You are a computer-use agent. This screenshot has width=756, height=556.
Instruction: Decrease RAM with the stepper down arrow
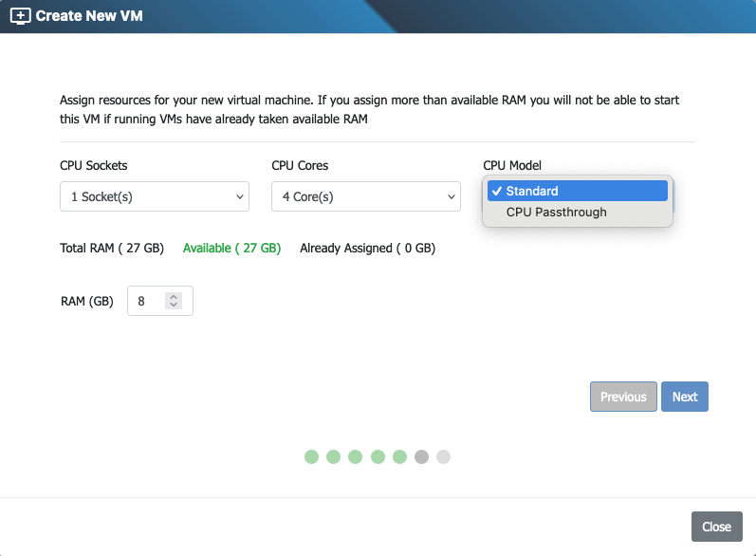point(173,306)
